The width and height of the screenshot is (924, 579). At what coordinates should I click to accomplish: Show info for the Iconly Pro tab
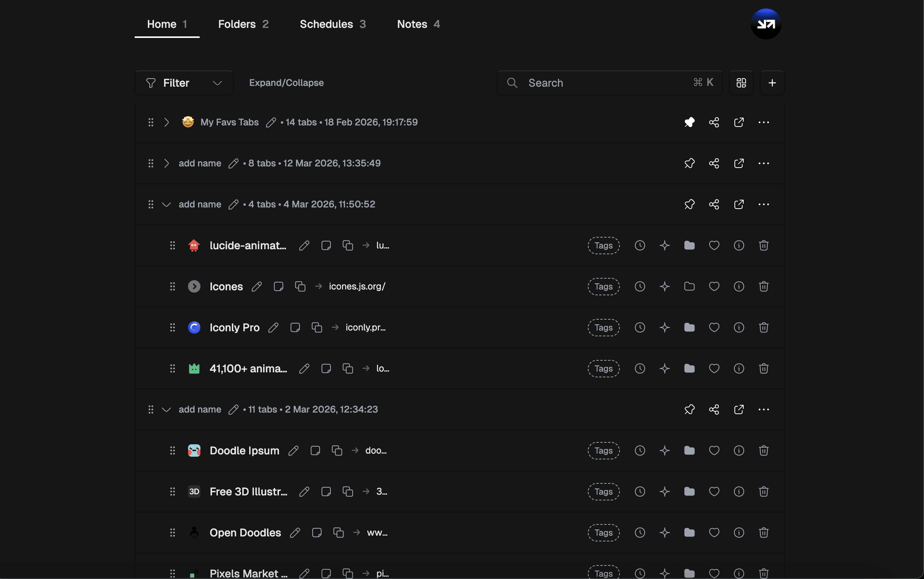739,327
